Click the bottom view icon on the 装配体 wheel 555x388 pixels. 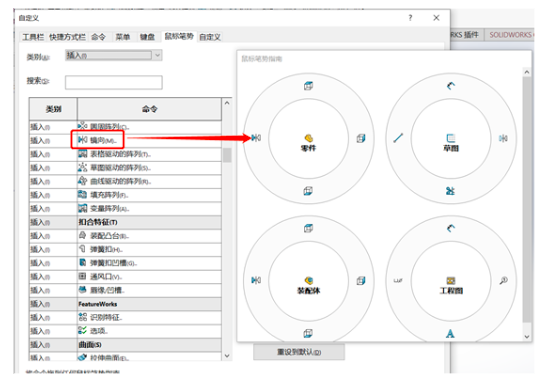tap(308, 333)
